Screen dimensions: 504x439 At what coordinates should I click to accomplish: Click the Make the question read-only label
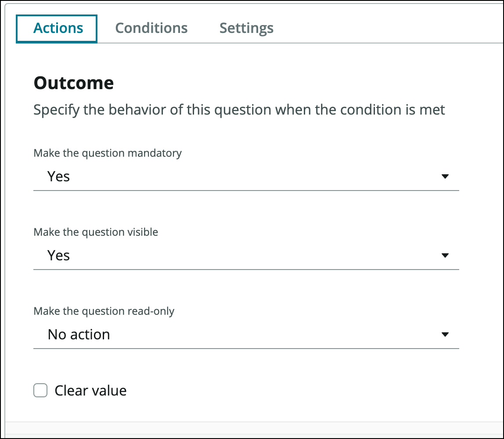(x=104, y=311)
